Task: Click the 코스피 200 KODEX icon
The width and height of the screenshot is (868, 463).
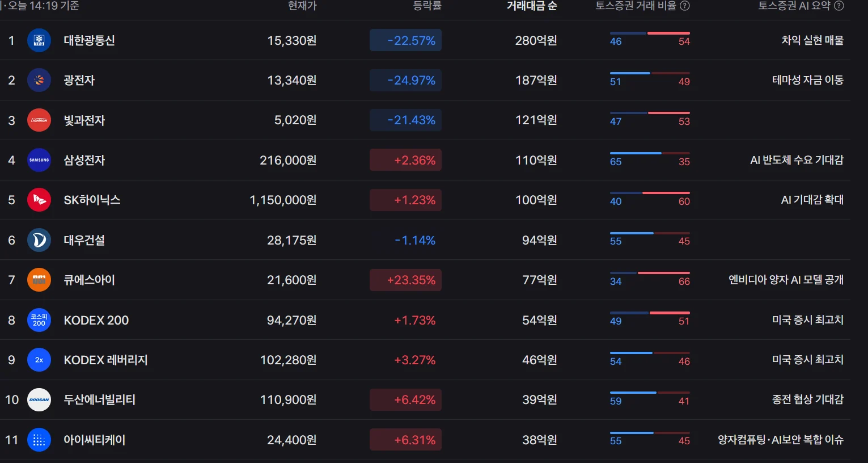Action: 39,320
